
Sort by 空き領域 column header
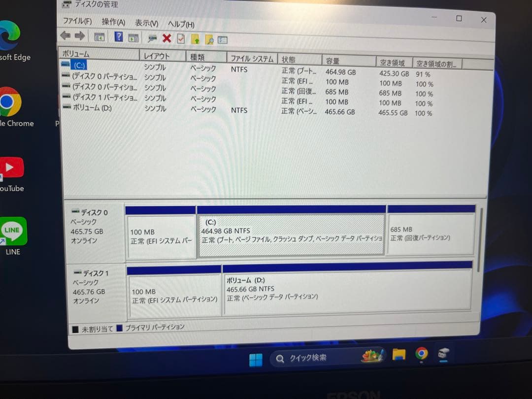click(x=394, y=63)
